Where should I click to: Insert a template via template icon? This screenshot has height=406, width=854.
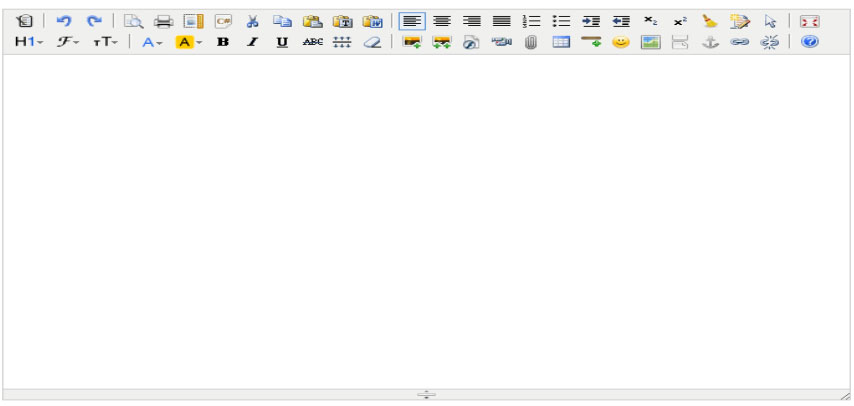click(x=193, y=22)
